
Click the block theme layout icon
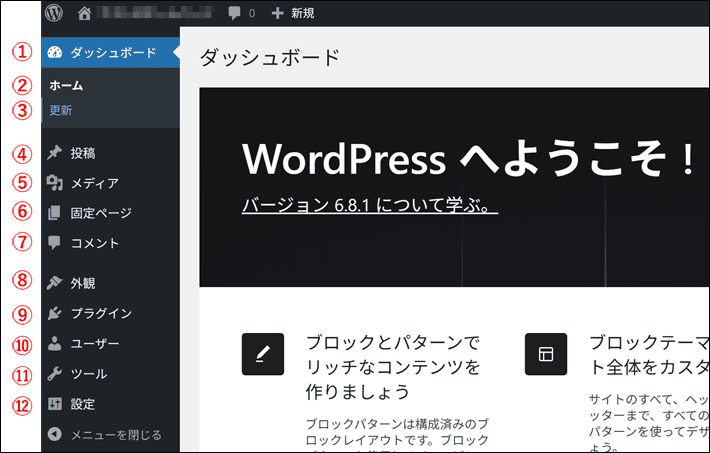[x=546, y=354]
